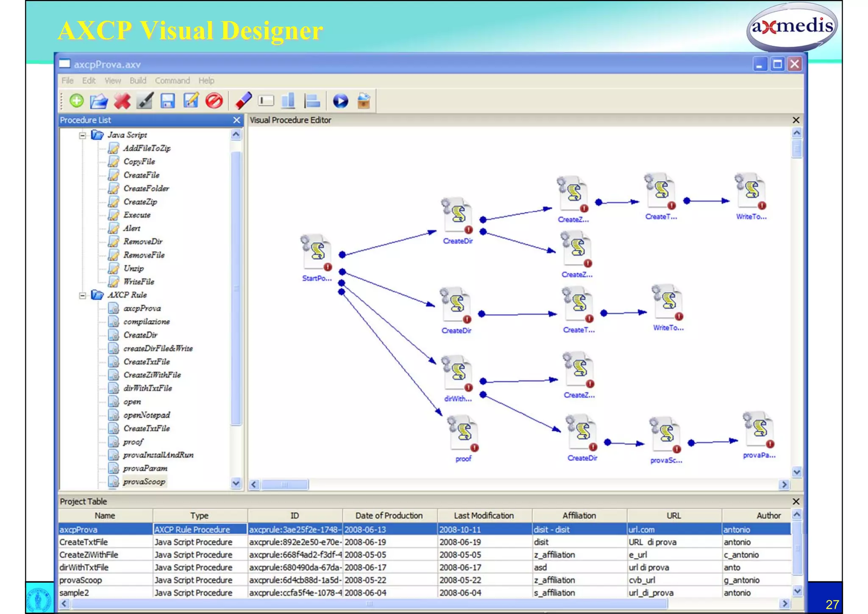Click the Project Table scroll down arrow
This screenshot has height=614, width=868.
tap(797, 591)
